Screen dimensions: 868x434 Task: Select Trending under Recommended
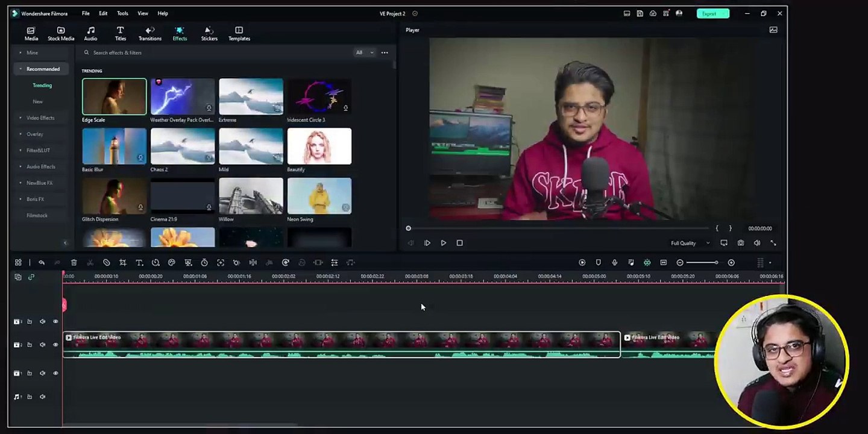(42, 85)
